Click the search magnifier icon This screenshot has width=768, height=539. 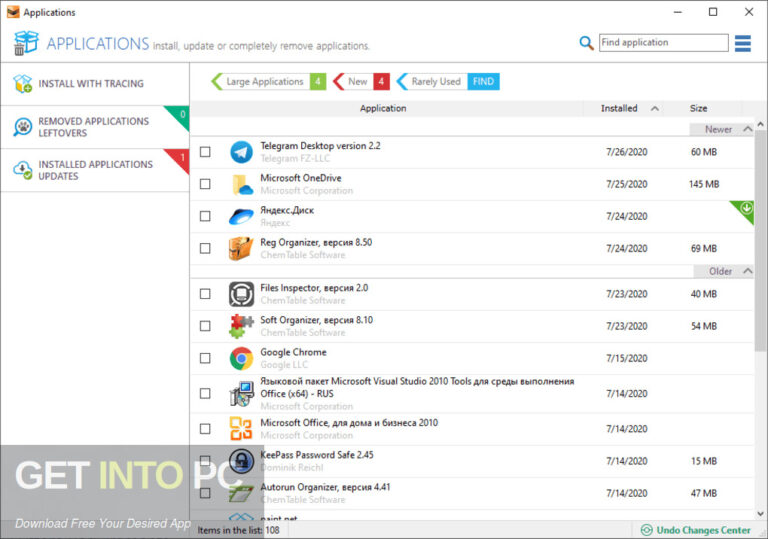tap(586, 43)
